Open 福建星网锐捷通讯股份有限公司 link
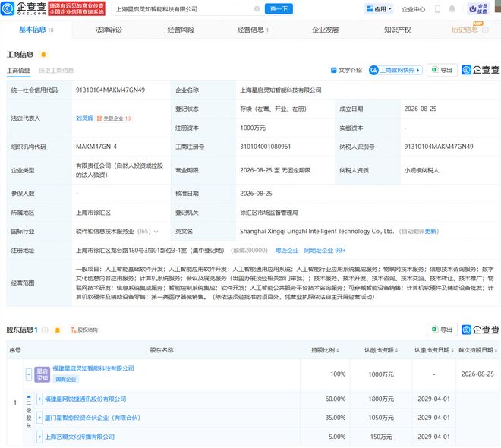This screenshot has height=448, width=501. pos(85,399)
